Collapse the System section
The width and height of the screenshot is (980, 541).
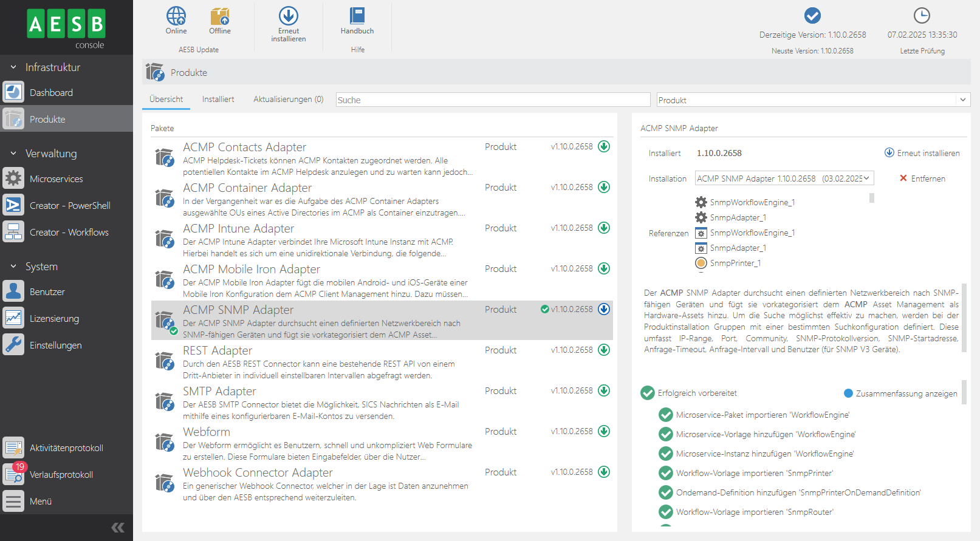click(13, 267)
